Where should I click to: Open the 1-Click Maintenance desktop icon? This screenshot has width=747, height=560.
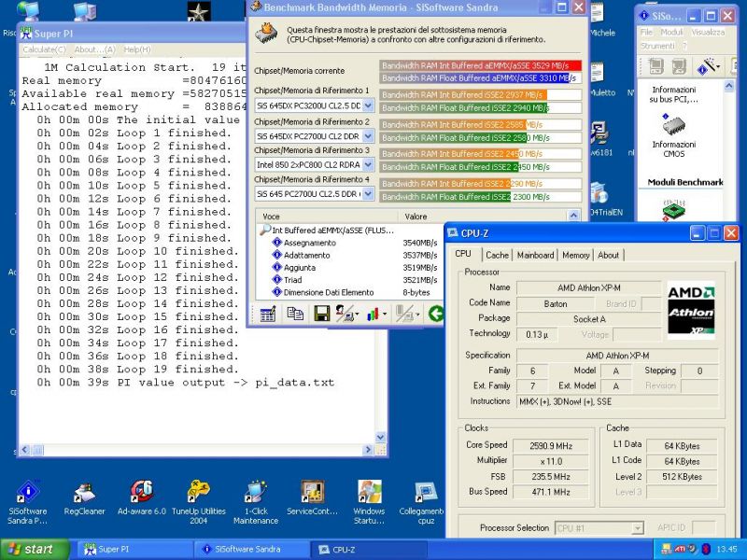256,493
